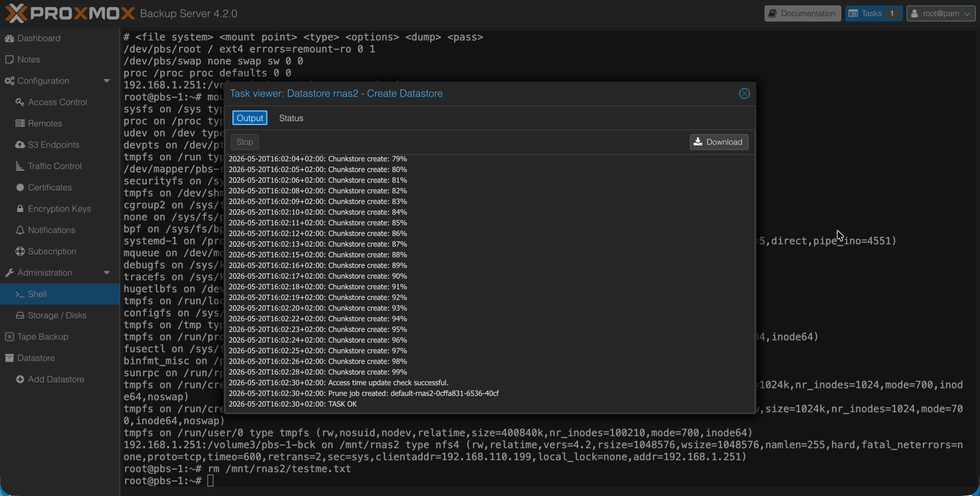Image resolution: width=980 pixels, height=496 pixels.
Task: Click the Traffic Control chart icon
Action: [x=20, y=166]
